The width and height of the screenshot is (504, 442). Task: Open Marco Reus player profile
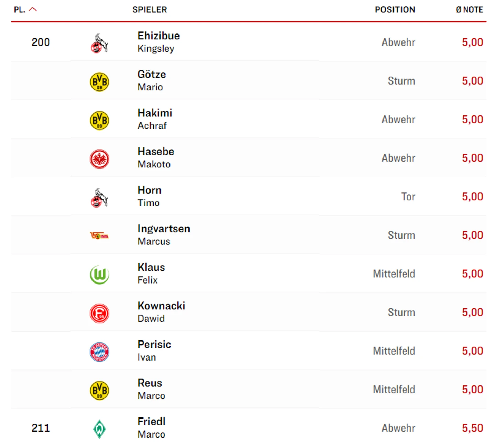point(150,383)
